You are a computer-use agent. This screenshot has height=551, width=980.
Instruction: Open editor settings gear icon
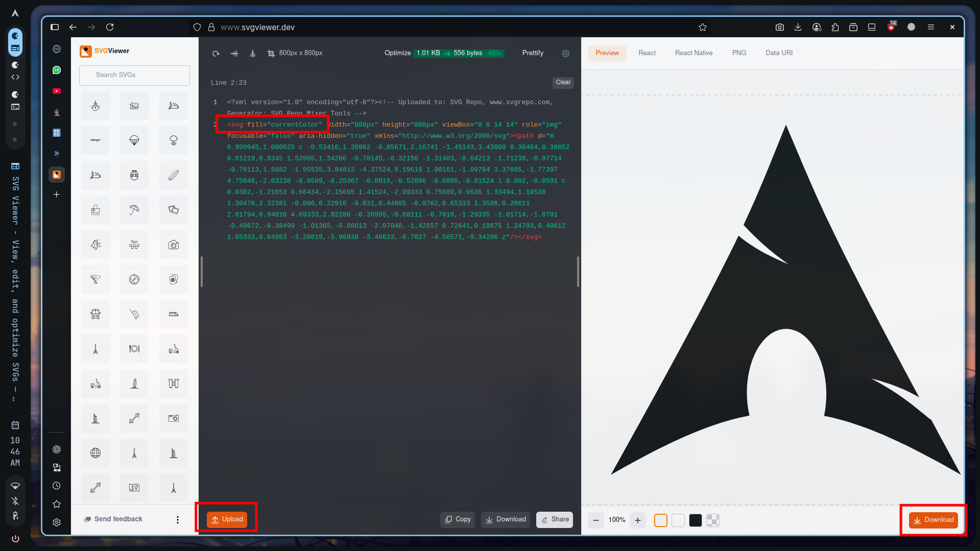(566, 53)
